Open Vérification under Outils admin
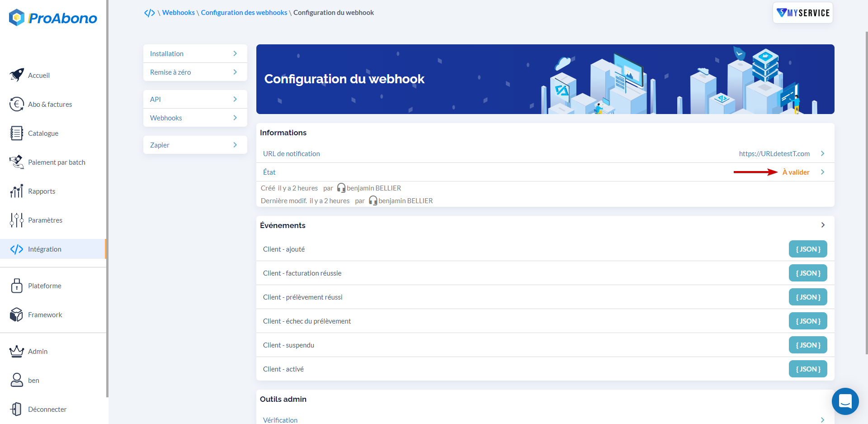Screen dimensions: 868x424 tap(280, 420)
